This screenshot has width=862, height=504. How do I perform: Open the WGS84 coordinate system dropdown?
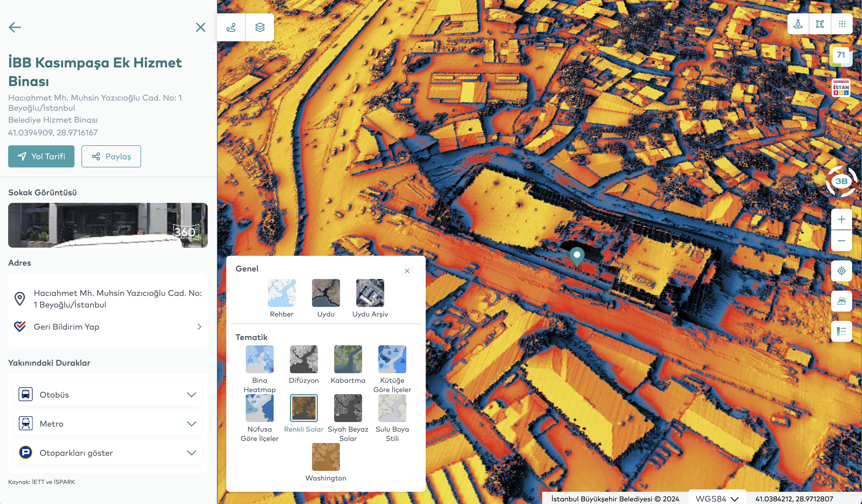point(717,498)
